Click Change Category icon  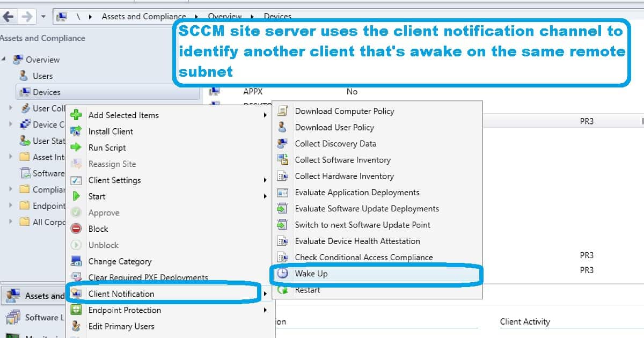click(77, 261)
